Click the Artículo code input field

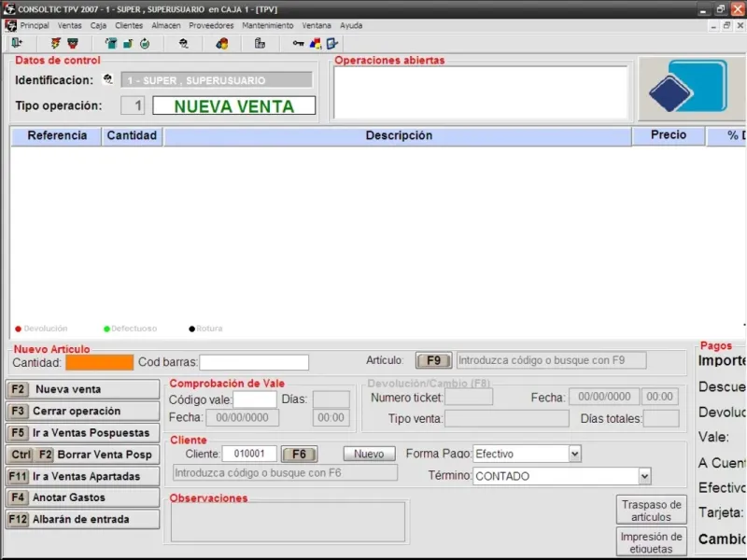click(x=552, y=360)
